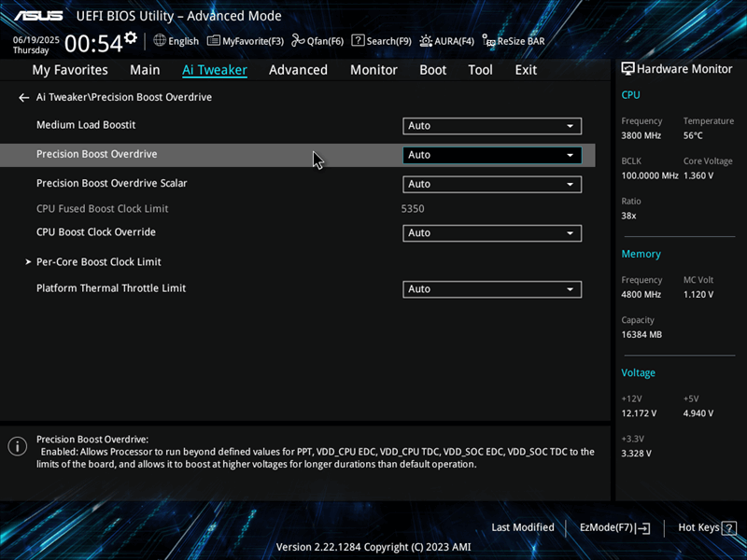747x560 pixels.
Task: Click the info icon beside the Precision Boost description
Action: [17, 446]
